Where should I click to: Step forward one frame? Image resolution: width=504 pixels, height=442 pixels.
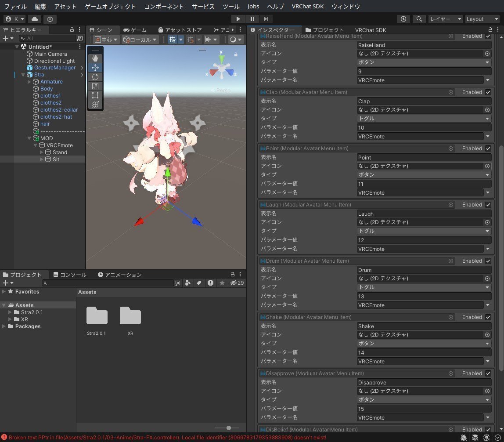(266, 19)
